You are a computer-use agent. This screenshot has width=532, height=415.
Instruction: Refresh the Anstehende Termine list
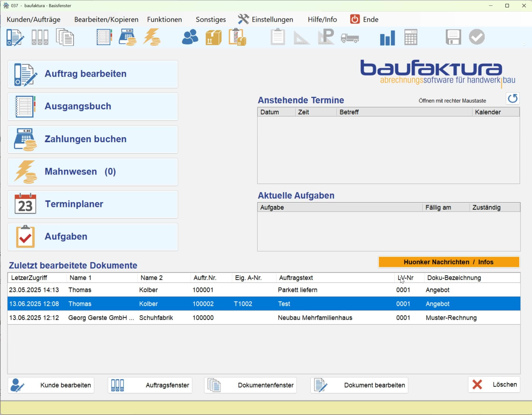pyautogui.click(x=513, y=99)
